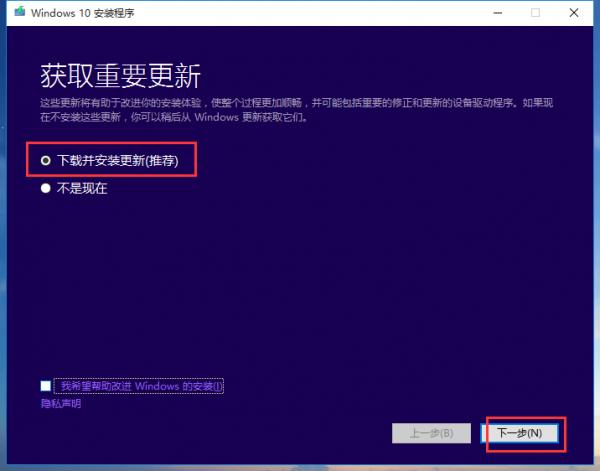Viewport: 600px width, 471px height.
Task: Close the Windows 10 安装程序 window
Action: click(x=574, y=13)
